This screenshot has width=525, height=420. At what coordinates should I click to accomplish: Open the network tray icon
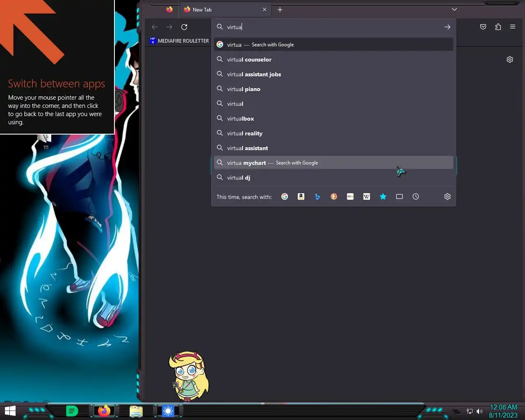pyautogui.click(x=470, y=411)
